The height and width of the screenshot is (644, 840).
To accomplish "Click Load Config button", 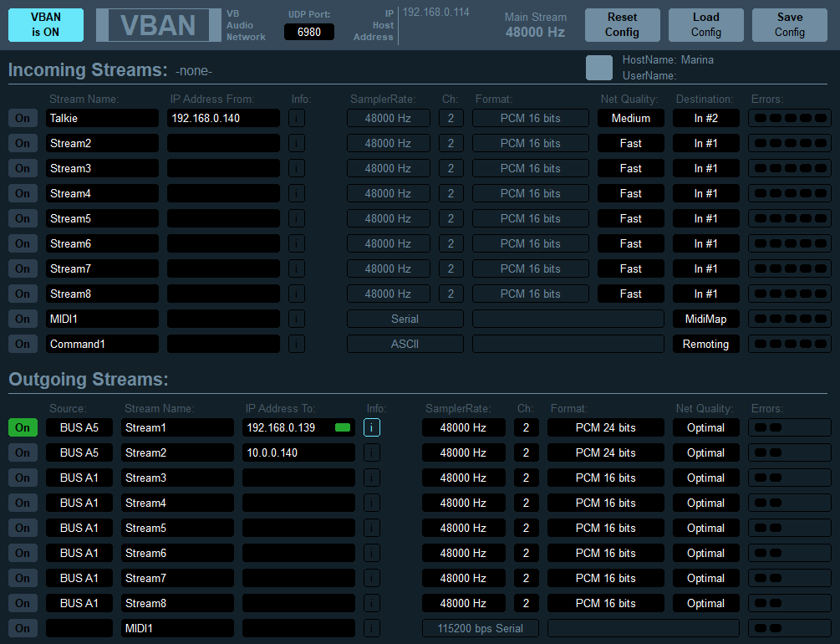I will [x=705, y=24].
